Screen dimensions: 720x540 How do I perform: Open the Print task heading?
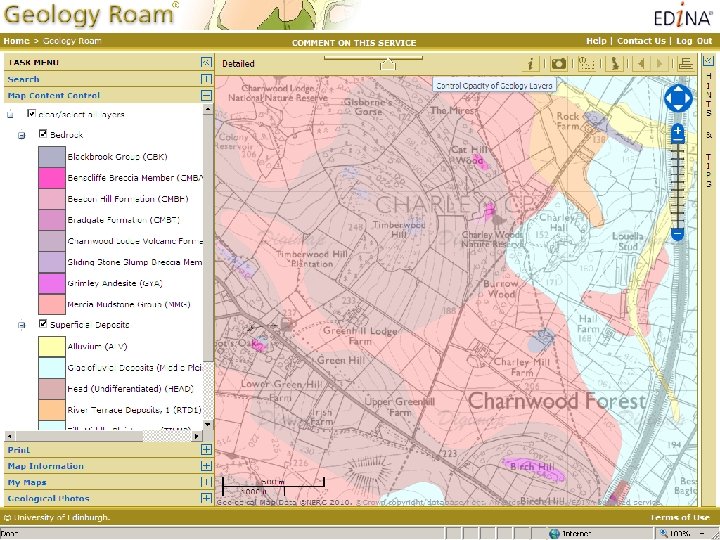19,450
